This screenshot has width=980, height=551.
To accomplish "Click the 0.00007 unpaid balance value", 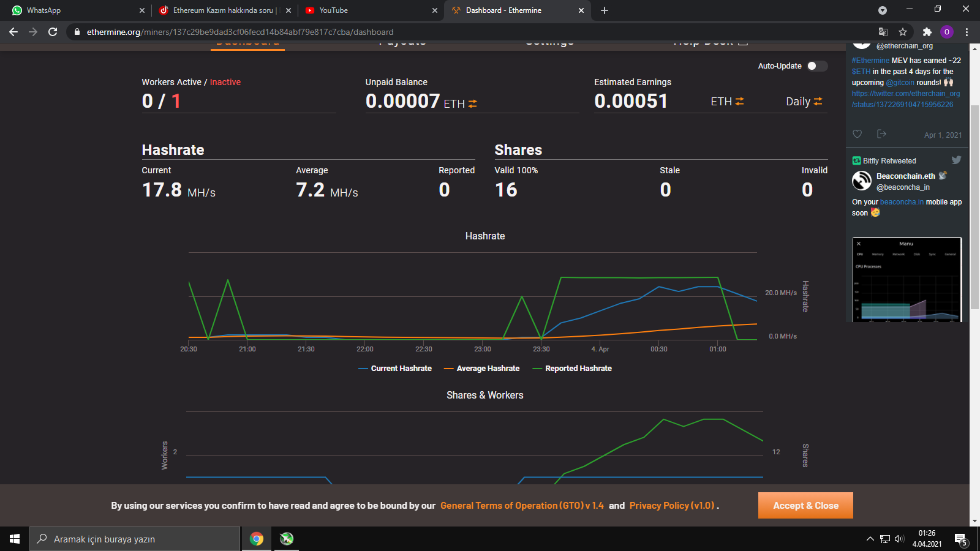I will coord(402,101).
